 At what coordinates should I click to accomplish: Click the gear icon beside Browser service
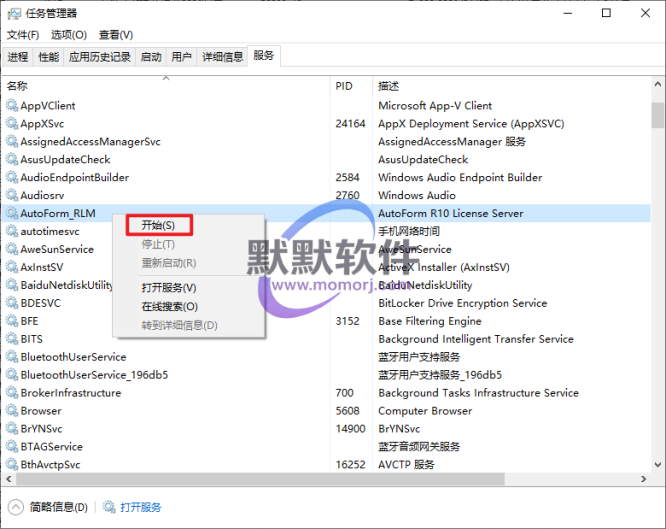[12, 411]
